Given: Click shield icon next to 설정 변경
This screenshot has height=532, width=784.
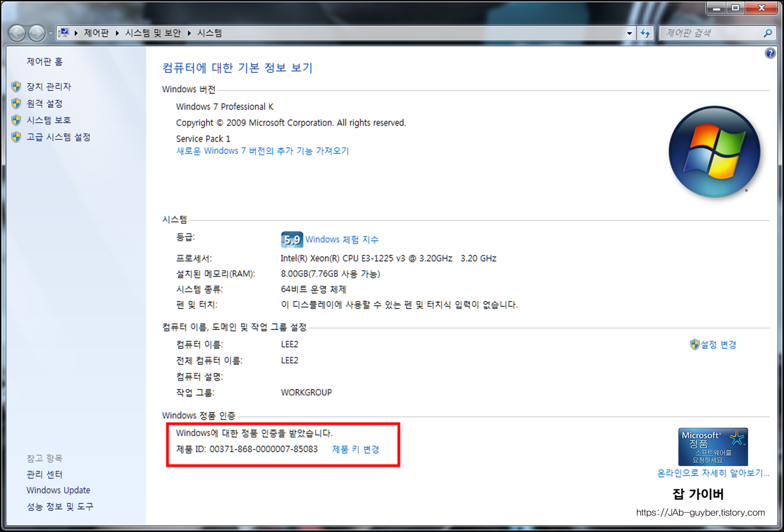Looking at the screenshot, I should pyautogui.click(x=695, y=345).
